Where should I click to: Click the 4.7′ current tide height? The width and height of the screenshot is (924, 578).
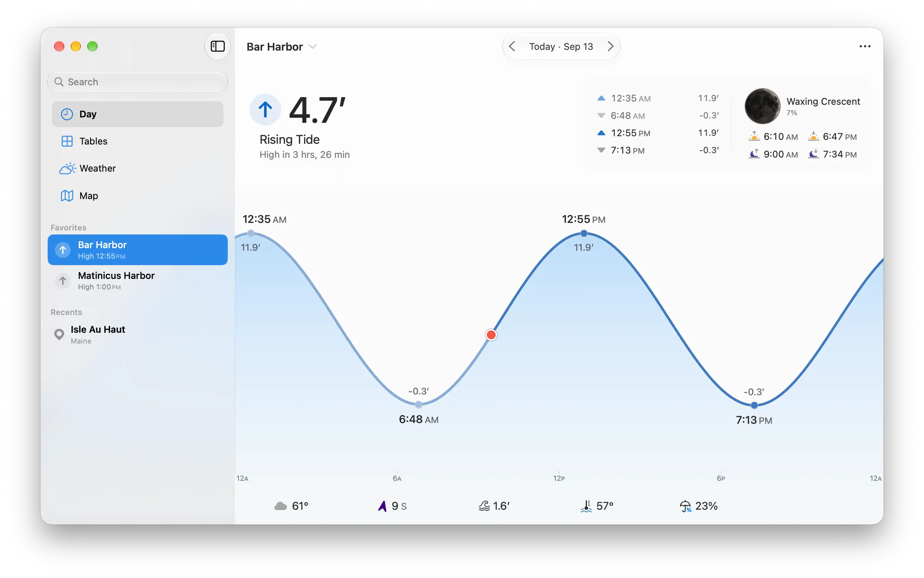317,110
